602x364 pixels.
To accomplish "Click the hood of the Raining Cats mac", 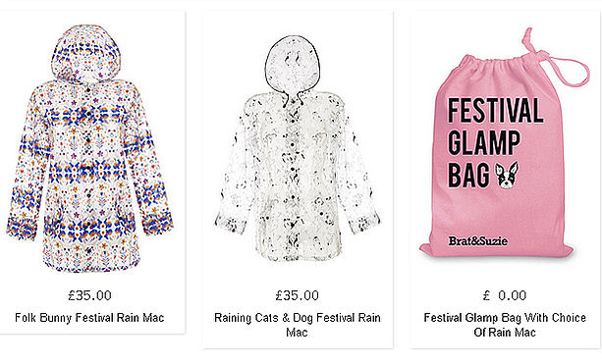I will point(293,65).
